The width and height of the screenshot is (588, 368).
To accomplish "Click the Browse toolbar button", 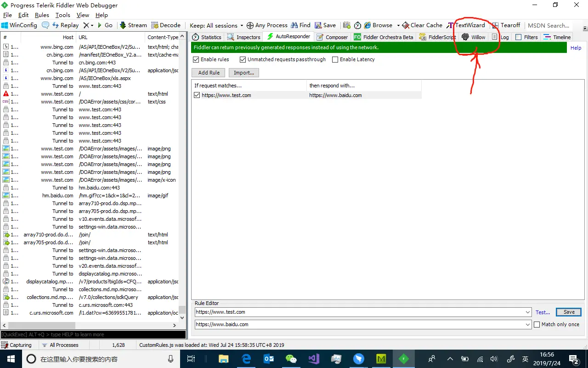I will (x=379, y=25).
